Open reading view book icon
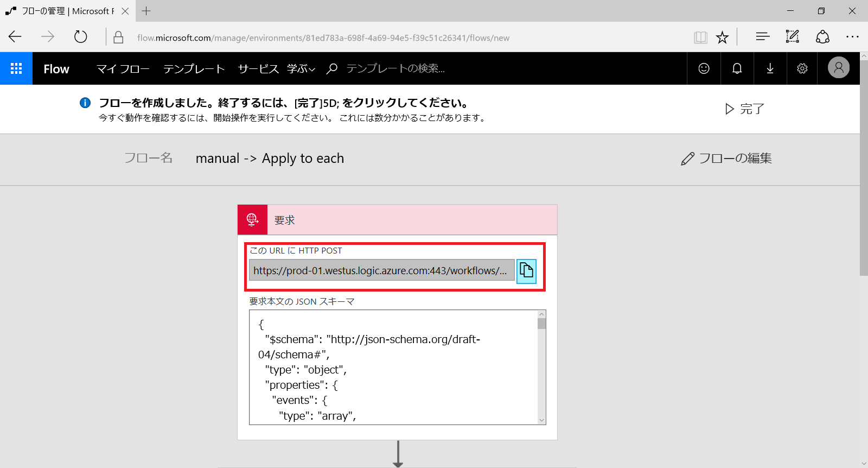Viewport: 868px width, 468px height. [x=700, y=37]
